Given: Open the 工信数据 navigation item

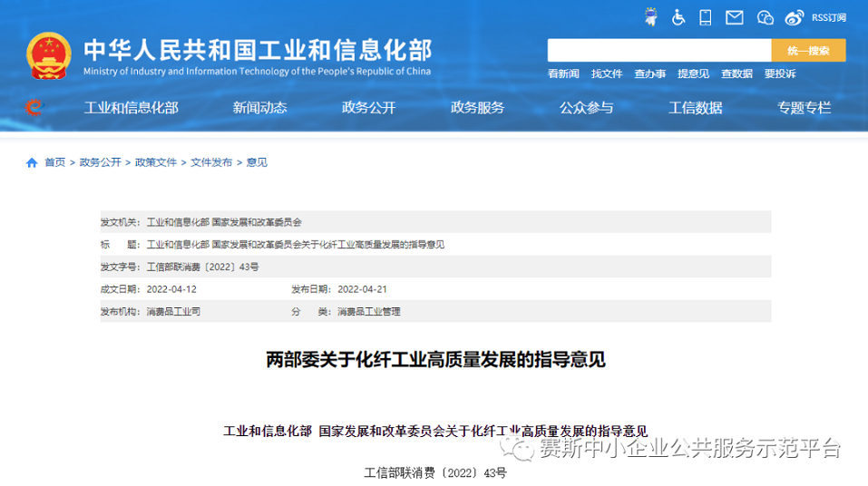Looking at the screenshot, I should point(695,107).
